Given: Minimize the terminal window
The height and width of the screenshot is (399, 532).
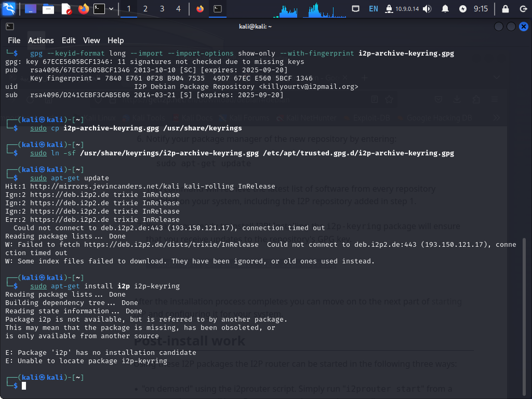Looking at the screenshot, I should [499, 26].
